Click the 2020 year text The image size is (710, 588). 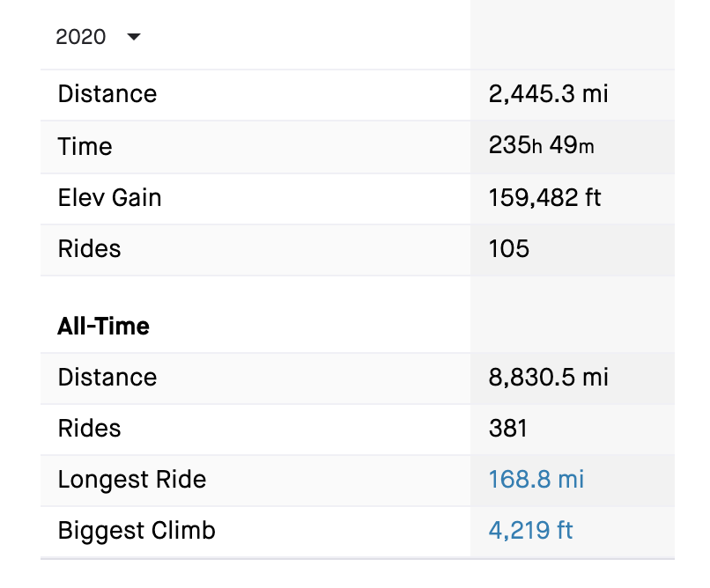click(80, 37)
